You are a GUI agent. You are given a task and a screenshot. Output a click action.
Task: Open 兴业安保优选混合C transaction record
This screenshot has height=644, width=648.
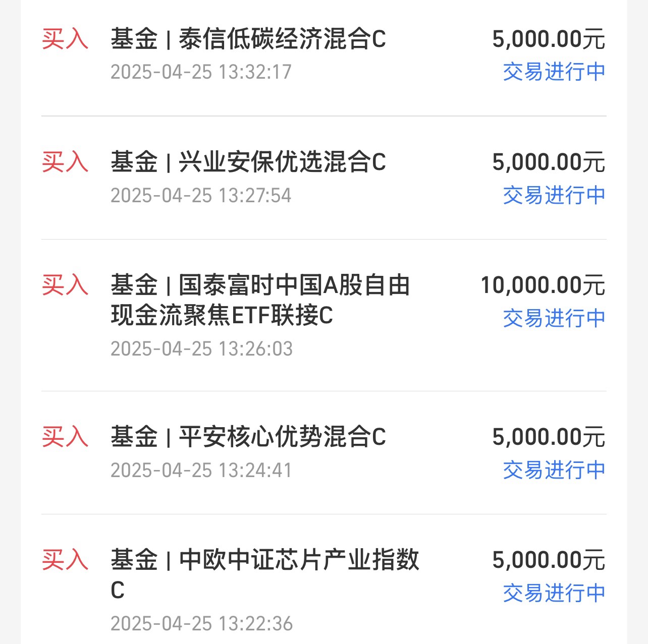(x=323, y=178)
